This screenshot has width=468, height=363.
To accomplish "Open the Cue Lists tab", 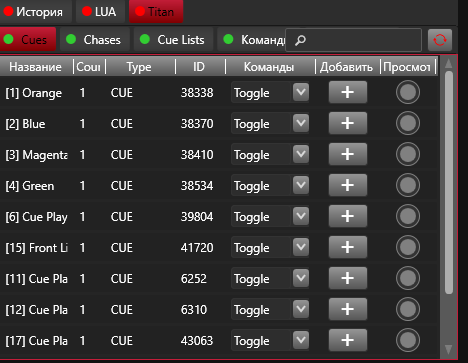I will point(173,39).
